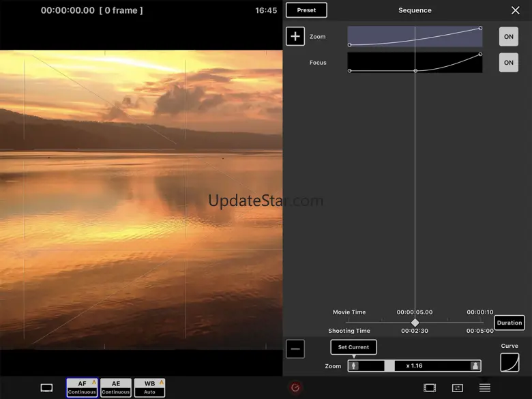Open the list menu icon in the bottom bar
The height and width of the screenshot is (399, 532).
tap(485, 387)
